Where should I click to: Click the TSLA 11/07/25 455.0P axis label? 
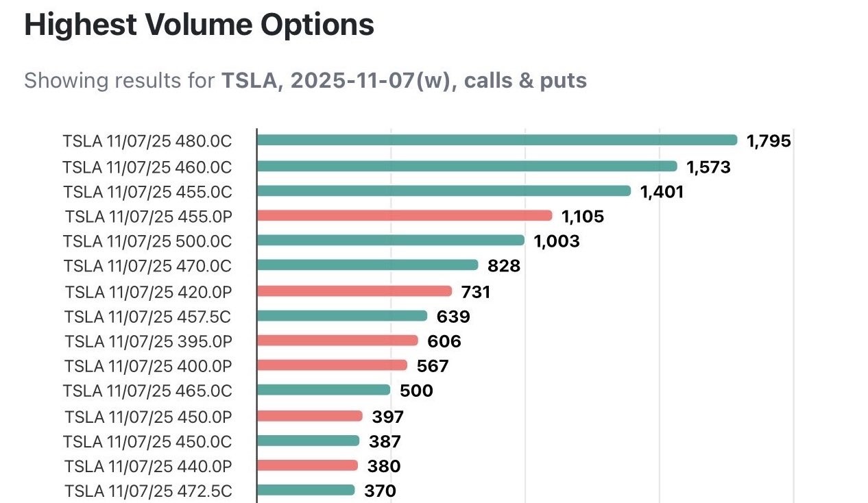(149, 216)
